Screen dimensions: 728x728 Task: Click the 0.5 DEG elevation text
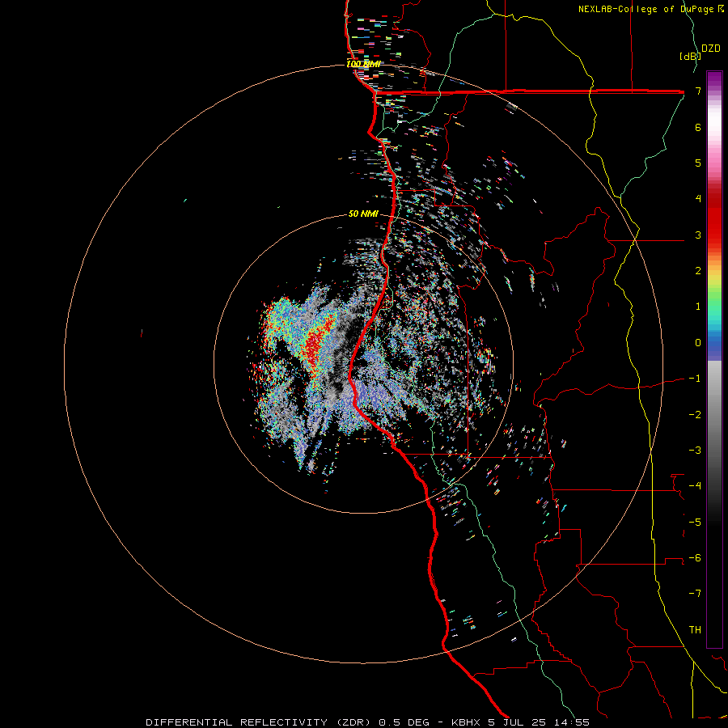pyautogui.click(x=404, y=722)
